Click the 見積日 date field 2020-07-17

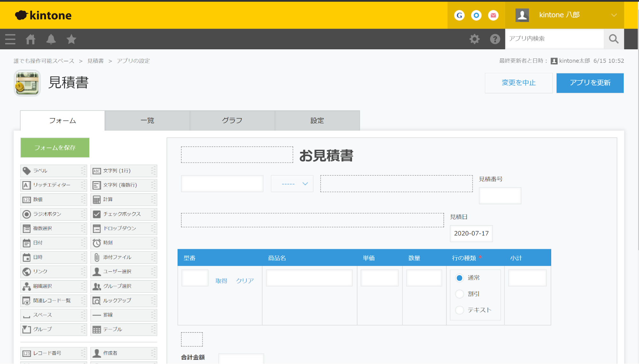point(471,233)
